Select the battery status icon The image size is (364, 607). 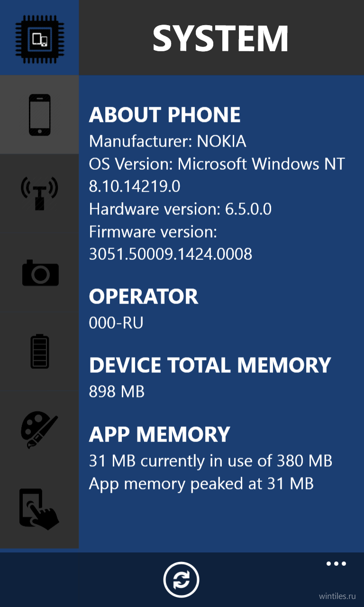[39, 351]
